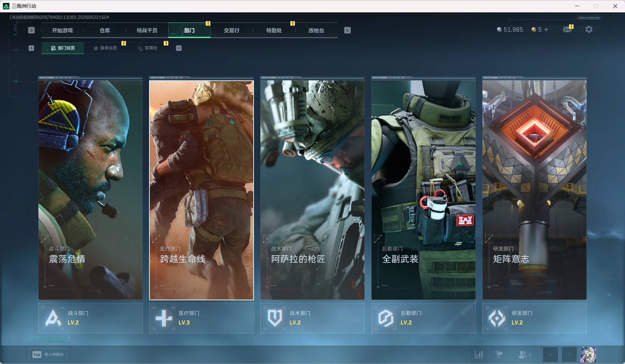This screenshot has width=625, height=364.
Task: Open 全副武装 logistics department card
Action: point(424,190)
